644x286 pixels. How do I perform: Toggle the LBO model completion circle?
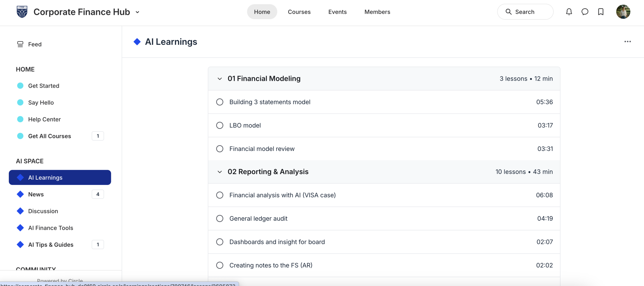[x=220, y=125]
